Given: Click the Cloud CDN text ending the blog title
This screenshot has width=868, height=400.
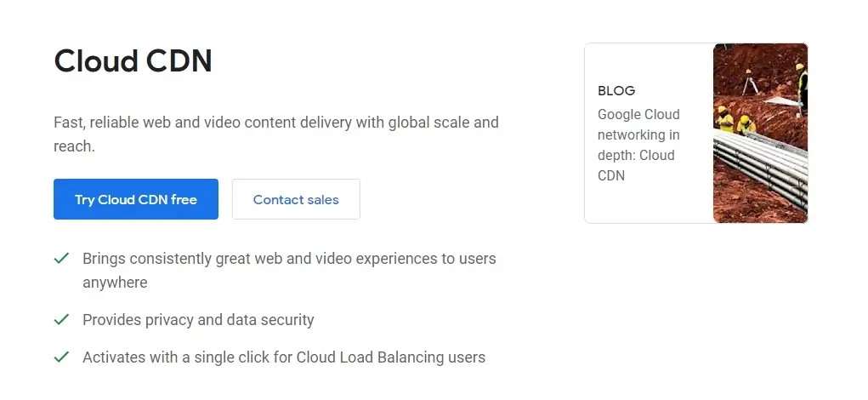Looking at the screenshot, I should pyautogui.click(x=636, y=165).
